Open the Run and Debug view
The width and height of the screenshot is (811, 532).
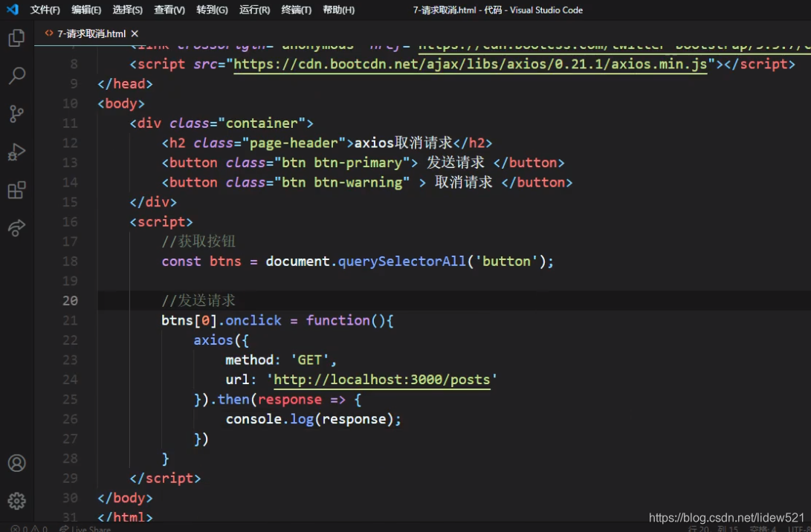(x=16, y=152)
